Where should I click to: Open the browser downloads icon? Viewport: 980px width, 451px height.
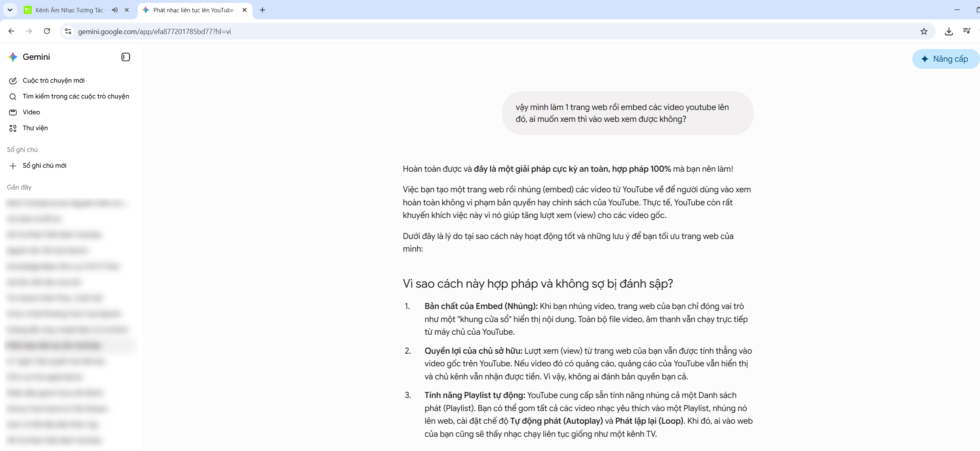pos(949,31)
